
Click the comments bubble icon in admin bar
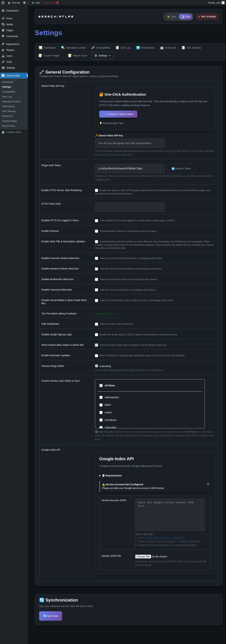point(25,3)
